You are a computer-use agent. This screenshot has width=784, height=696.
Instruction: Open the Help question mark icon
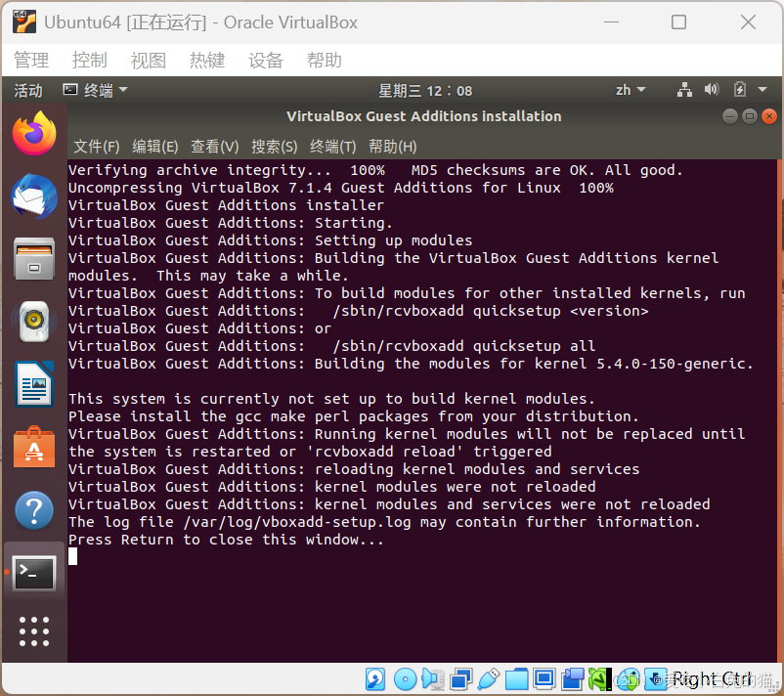pos(34,510)
